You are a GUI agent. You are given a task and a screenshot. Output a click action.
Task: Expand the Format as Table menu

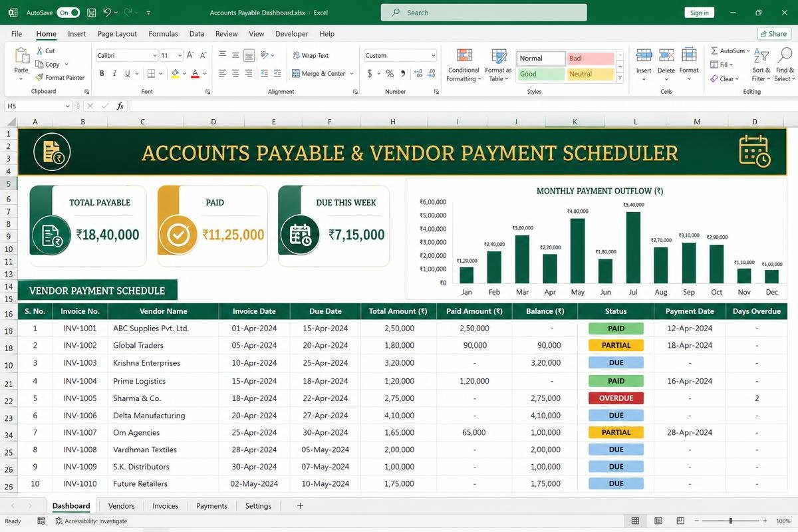click(498, 65)
